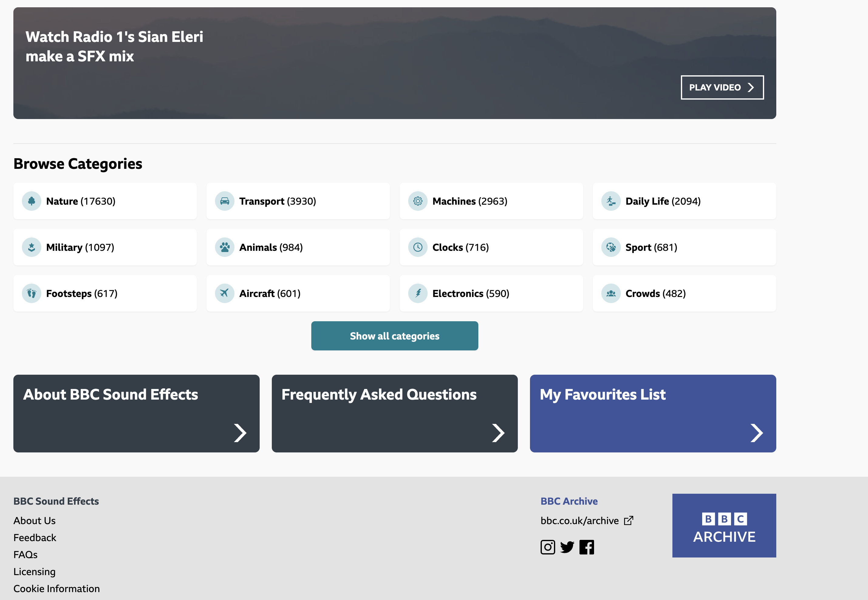Screen dimensions: 868x600
Task: Click arrow on My Favourites List card
Action: point(756,433)
